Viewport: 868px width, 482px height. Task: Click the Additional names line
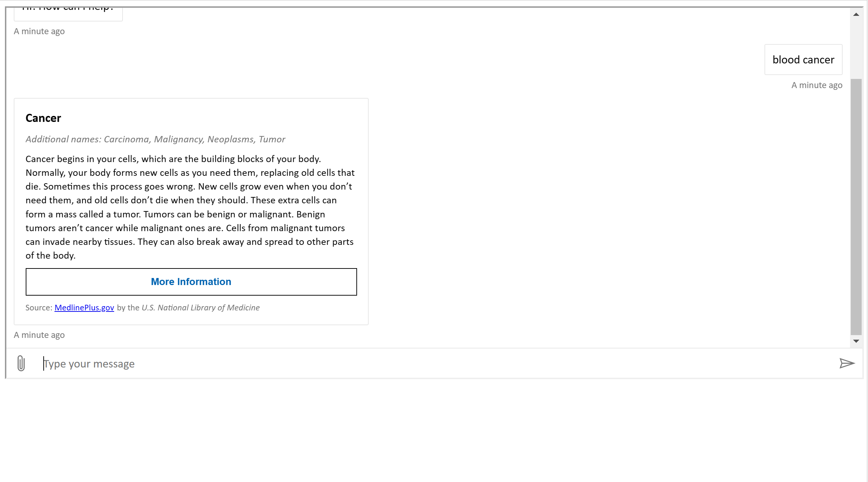(155, 139)
